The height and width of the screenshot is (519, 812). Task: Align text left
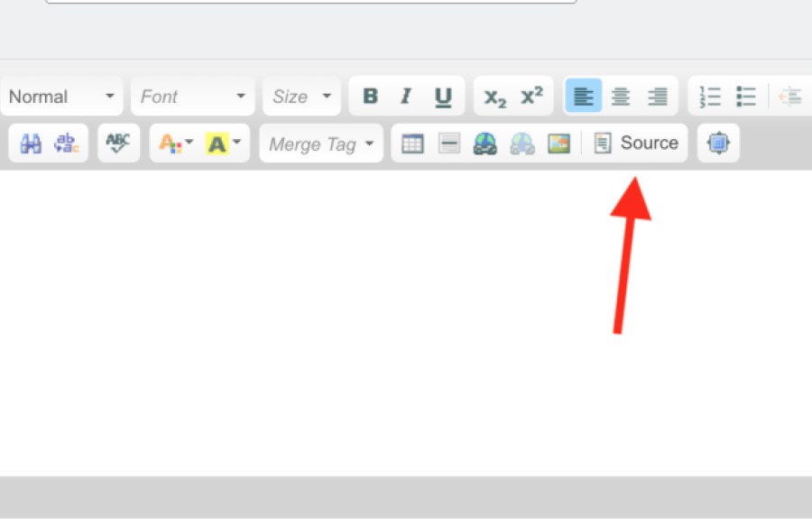[x=584, y=97]
